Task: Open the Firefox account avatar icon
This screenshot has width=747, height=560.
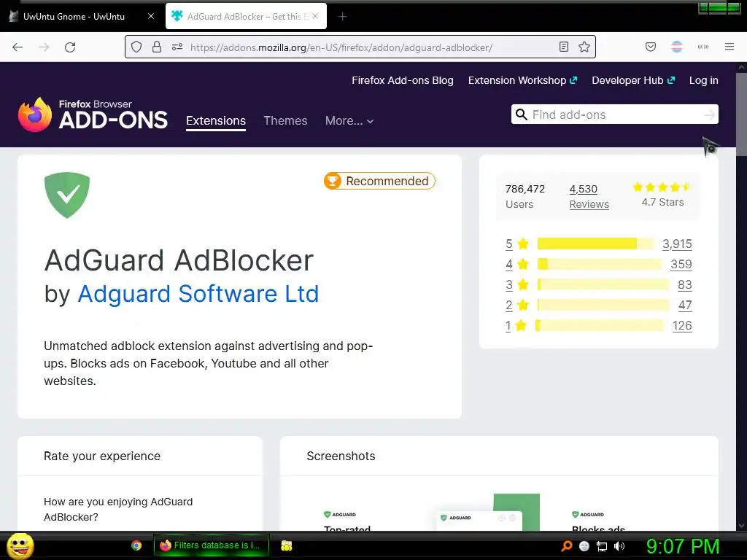Action: (x=676, y=47)
